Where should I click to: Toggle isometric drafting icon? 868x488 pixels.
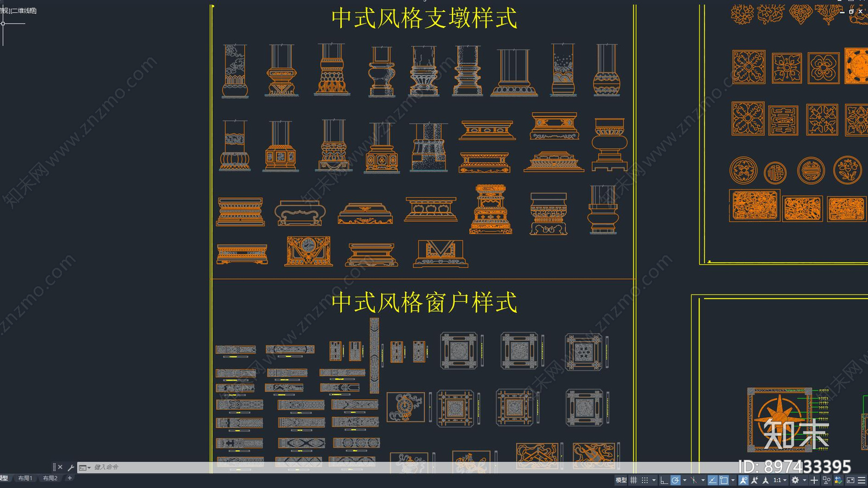tap(694, 480)
